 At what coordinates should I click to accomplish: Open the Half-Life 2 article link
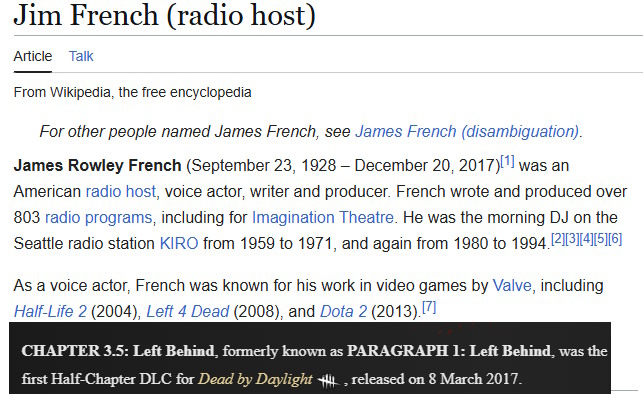pos(50,312)
